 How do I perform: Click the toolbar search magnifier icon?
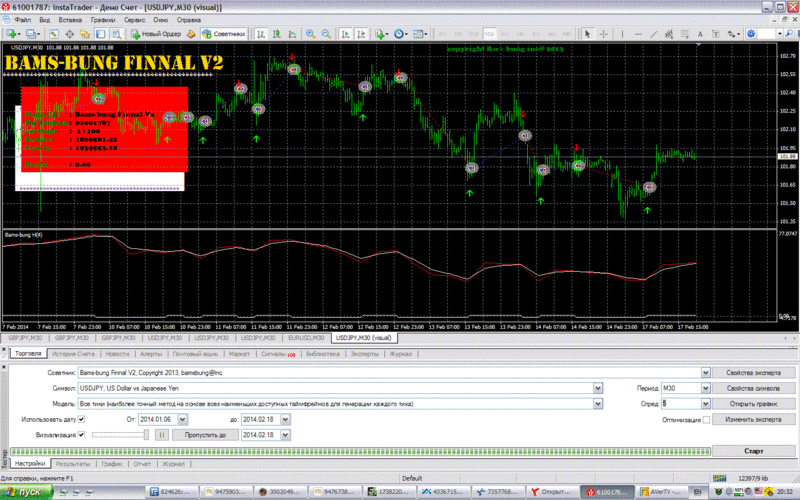(x=789, y=34)
